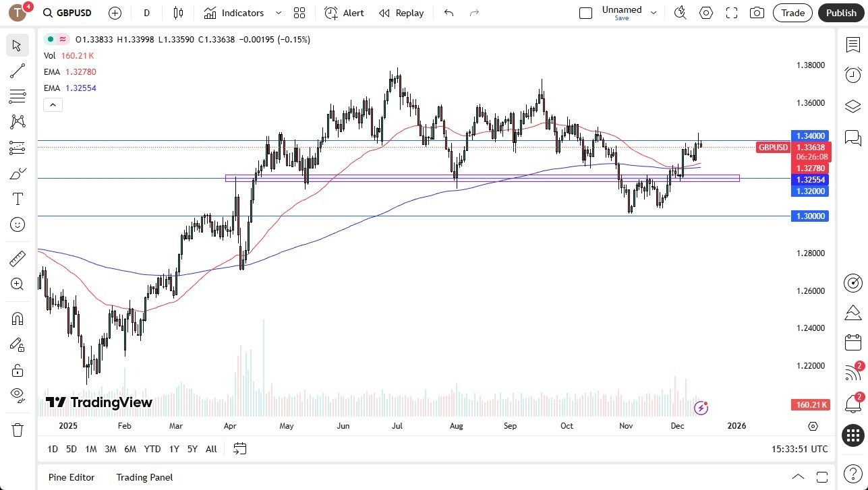The image size is (868, 490).
Task: Activate the zoom-in tool
Action: [x=17, y=284]
